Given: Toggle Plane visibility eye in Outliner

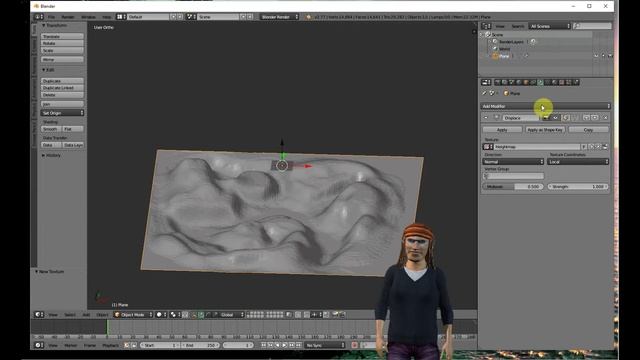Looking at the screenshot, I should pyautogui.click(x=596, y=56).
